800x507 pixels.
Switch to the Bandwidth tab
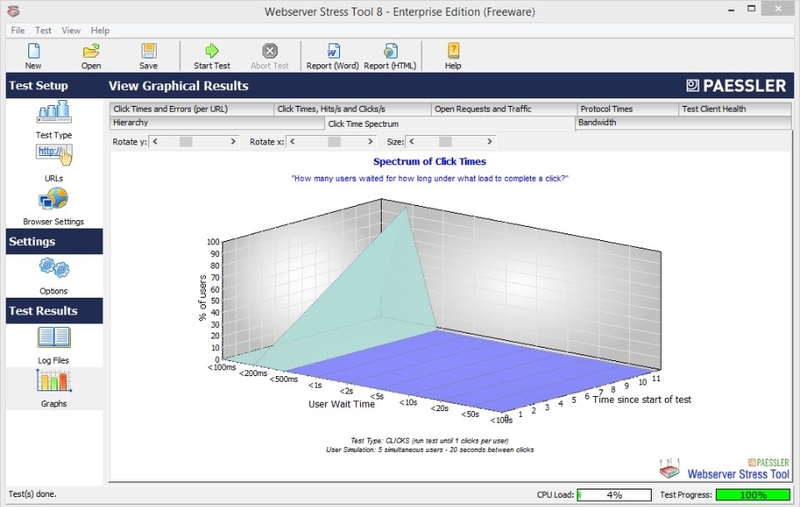click(x=683, y=123)
